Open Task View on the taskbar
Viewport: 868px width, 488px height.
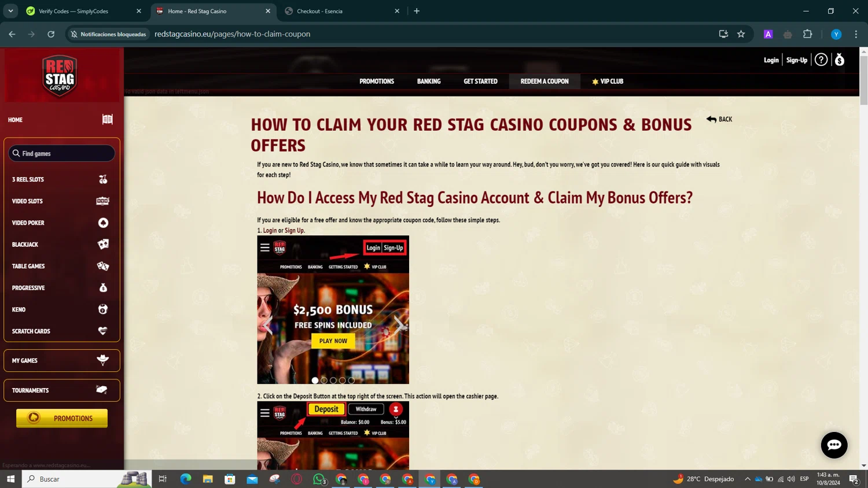pyautogui.click(x=163, y=479)
